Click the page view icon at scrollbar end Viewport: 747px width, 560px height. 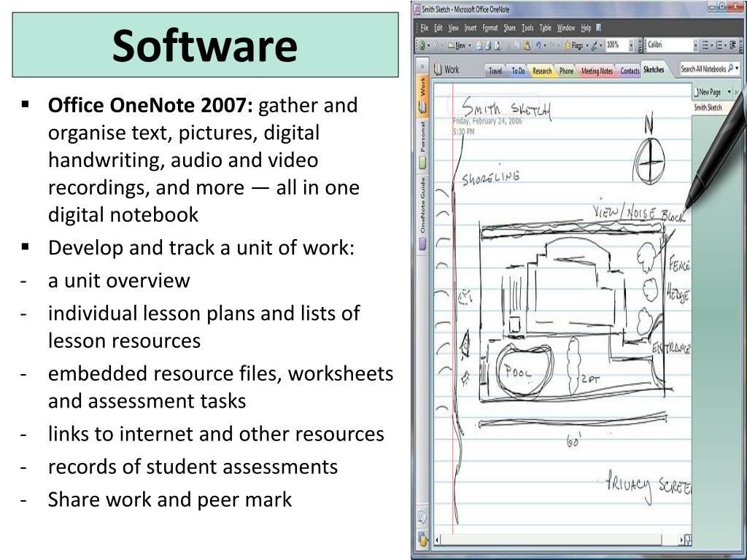[x=687, y=540]
